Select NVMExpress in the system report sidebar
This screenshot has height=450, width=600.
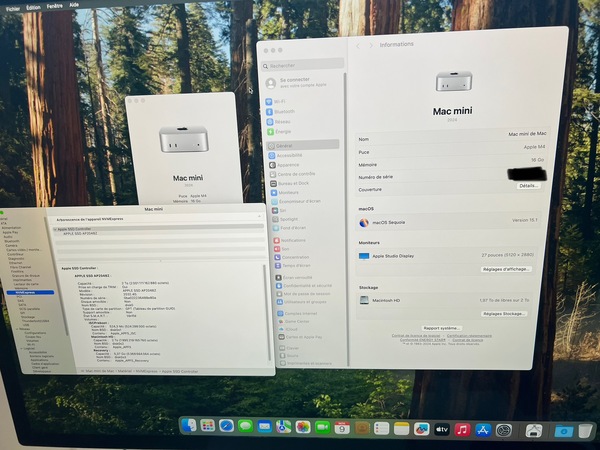click(30, 292)
